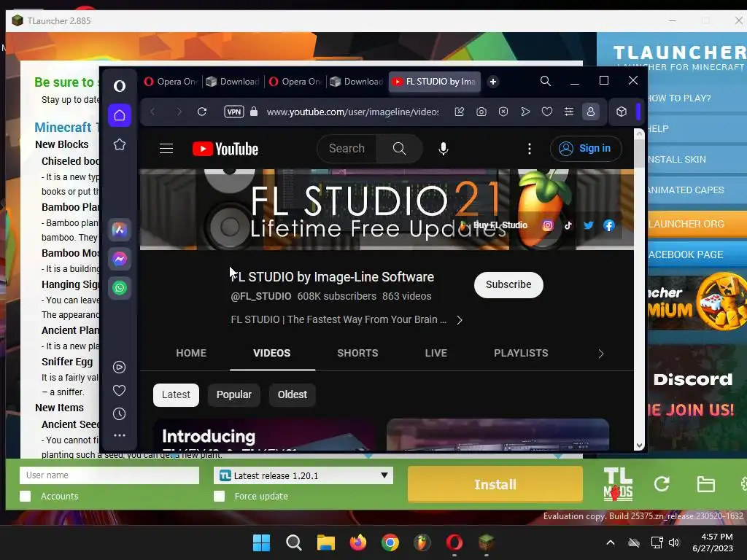Switch to the FL STUDIO browser tab

pyautogui.click(x=435, y=82)
